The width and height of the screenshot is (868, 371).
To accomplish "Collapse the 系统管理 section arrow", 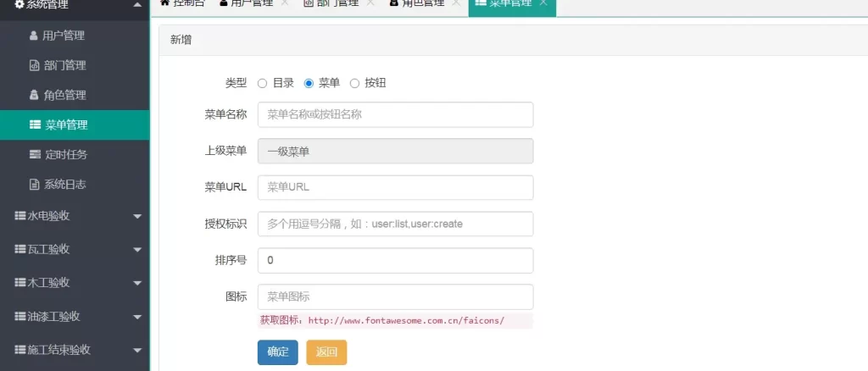I will (x=137, y=5).
